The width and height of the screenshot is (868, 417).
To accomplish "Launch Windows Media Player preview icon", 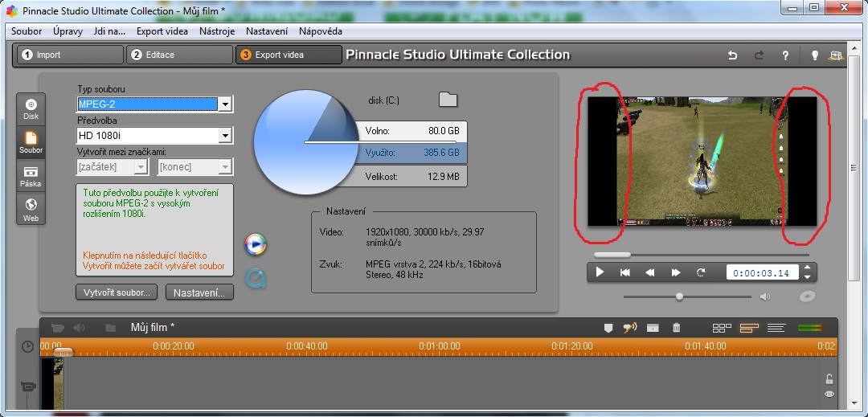I will [x=256, y=244].
